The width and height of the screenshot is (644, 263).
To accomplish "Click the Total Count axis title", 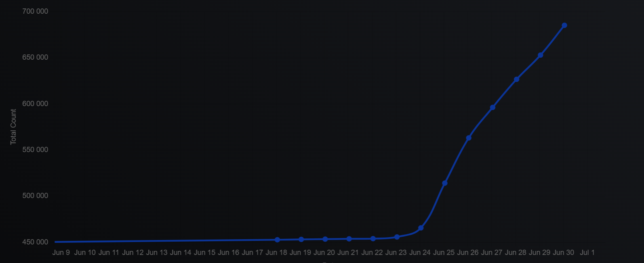I will [x=13, y=127].
